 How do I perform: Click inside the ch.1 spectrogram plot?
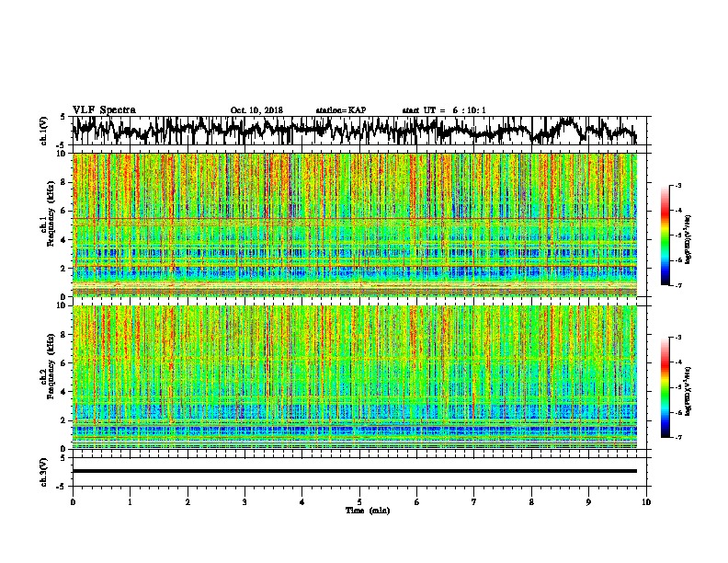click(355, 224)
